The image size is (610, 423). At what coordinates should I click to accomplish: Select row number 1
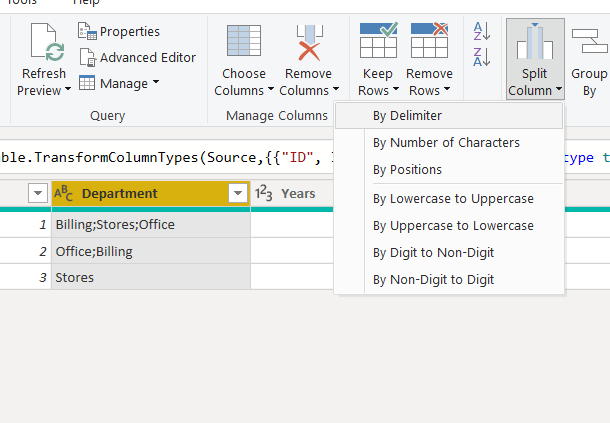[x=26, y=225]
